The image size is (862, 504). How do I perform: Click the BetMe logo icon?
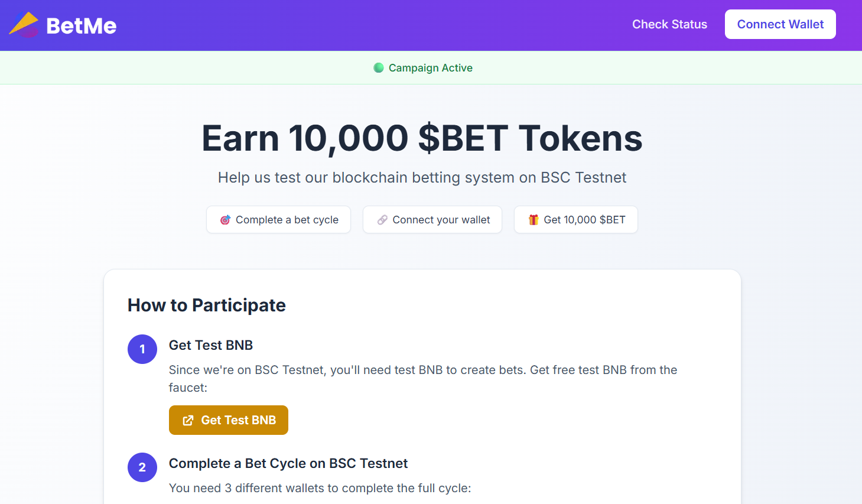[24, 25]
